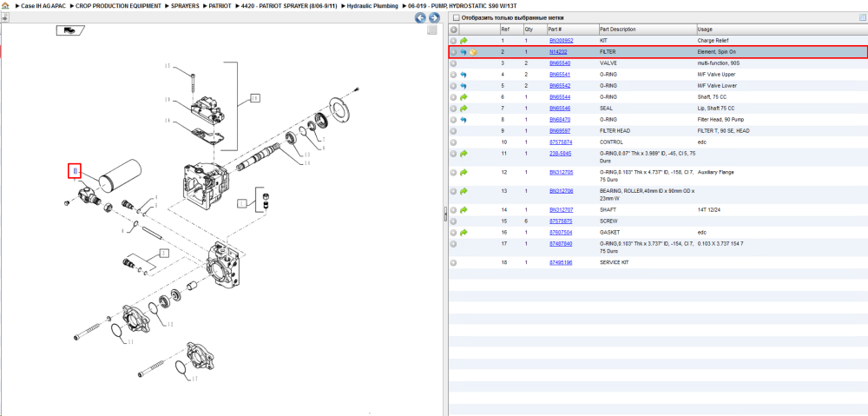868x416 pixels.
Task: Click green arrow icon for 238-5045 row
Action: tap(464, 154)
